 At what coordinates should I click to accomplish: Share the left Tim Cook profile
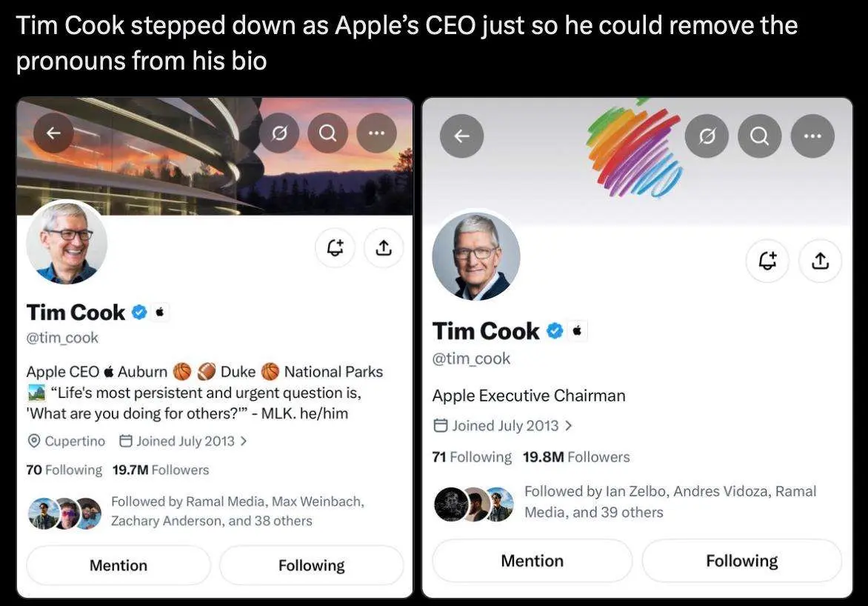[384, 247]
